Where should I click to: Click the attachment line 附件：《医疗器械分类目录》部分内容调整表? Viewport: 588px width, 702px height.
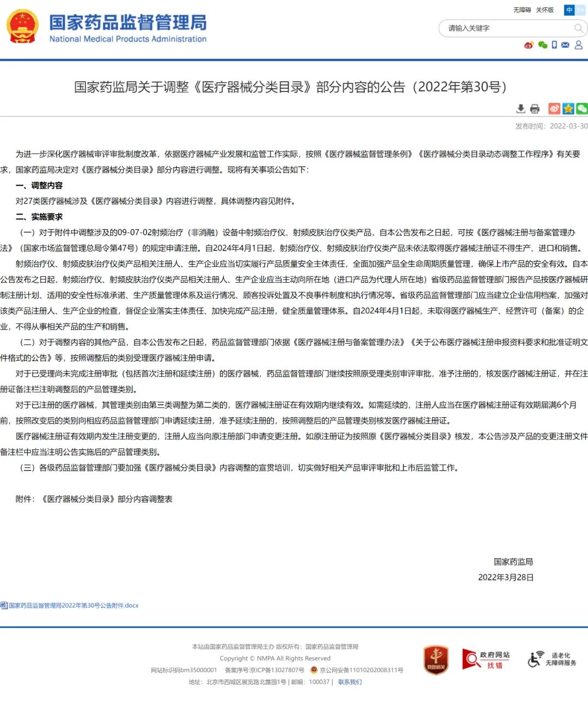coord(94,499)
